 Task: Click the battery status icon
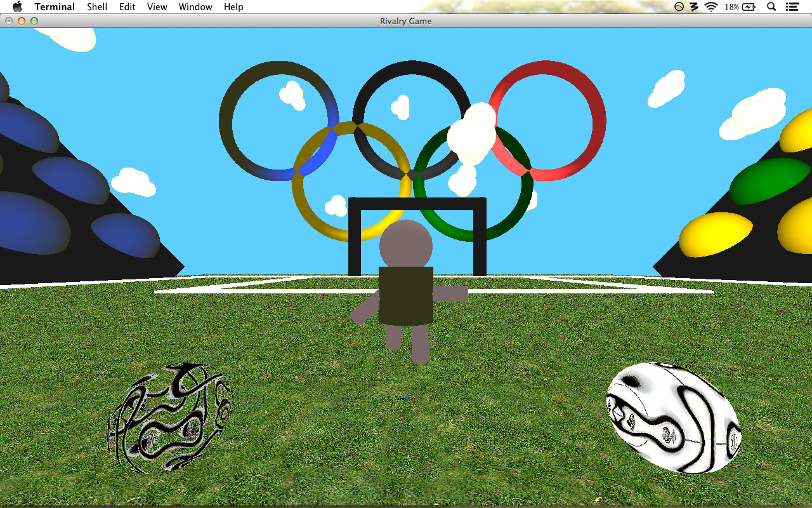(749, 7)
